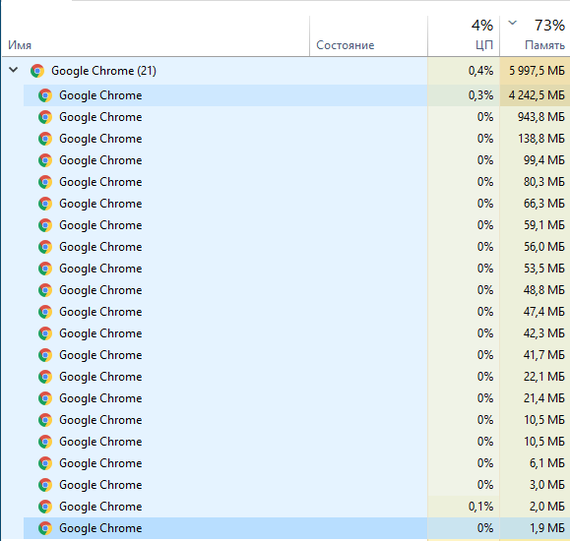Sort processes by the Имя column header

click(156, 36)
